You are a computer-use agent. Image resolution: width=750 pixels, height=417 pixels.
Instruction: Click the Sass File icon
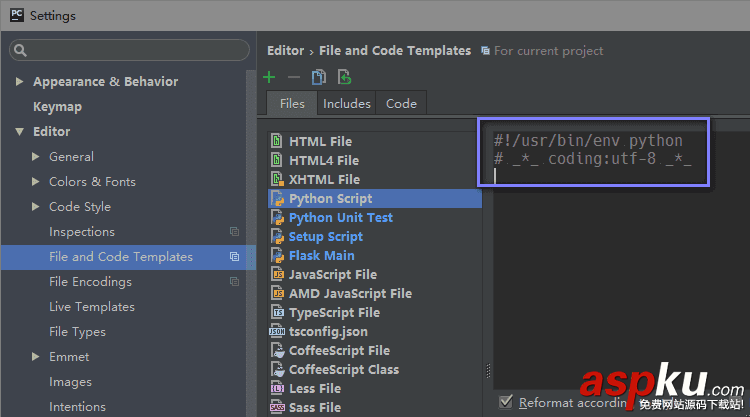(x=277, y=407)
